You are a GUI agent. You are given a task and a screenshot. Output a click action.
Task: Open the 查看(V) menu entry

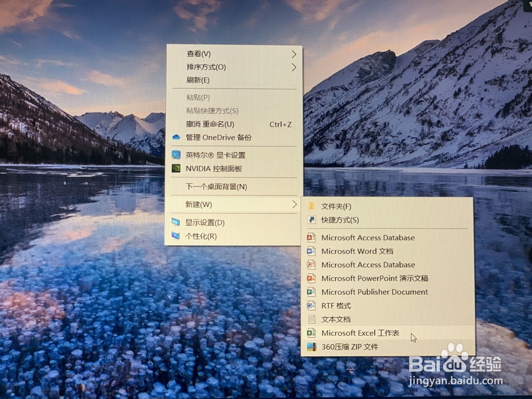[234, 54]
